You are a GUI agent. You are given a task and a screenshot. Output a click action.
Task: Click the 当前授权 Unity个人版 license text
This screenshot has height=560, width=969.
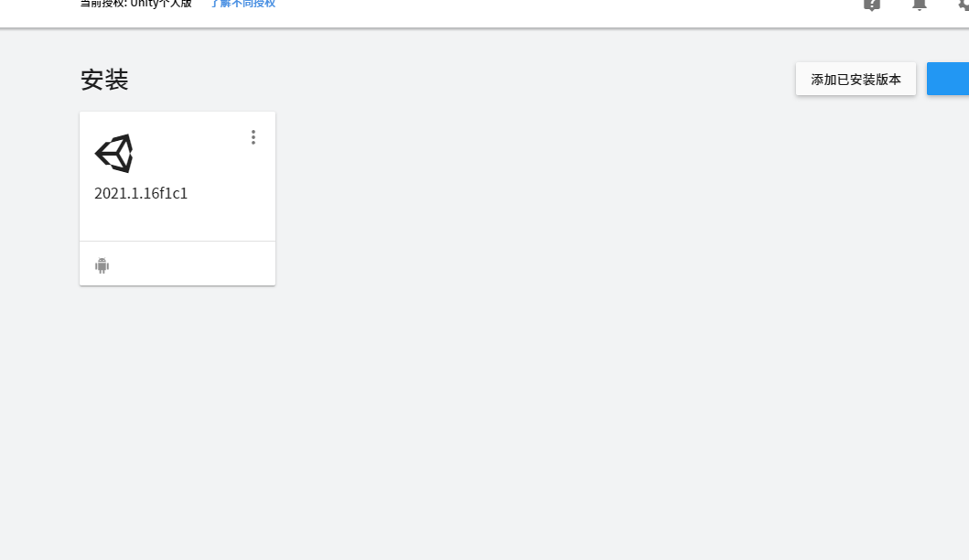point(136,4)
